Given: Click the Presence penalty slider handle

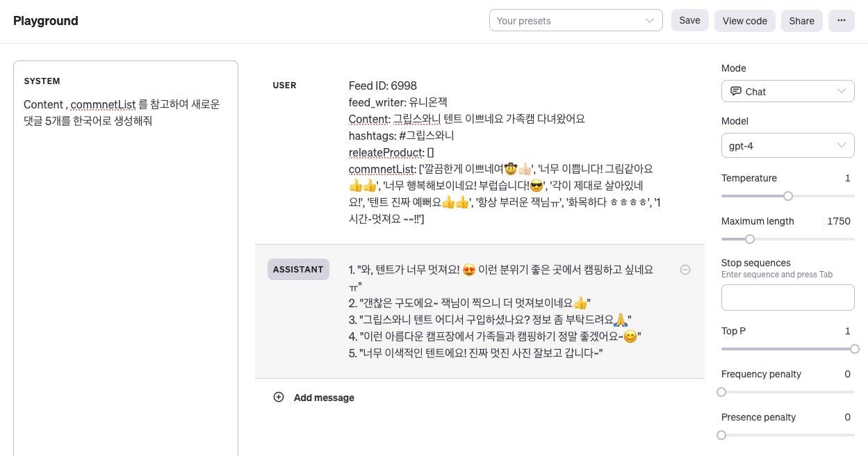Looking at the screenshot, I should pos(721,435).
